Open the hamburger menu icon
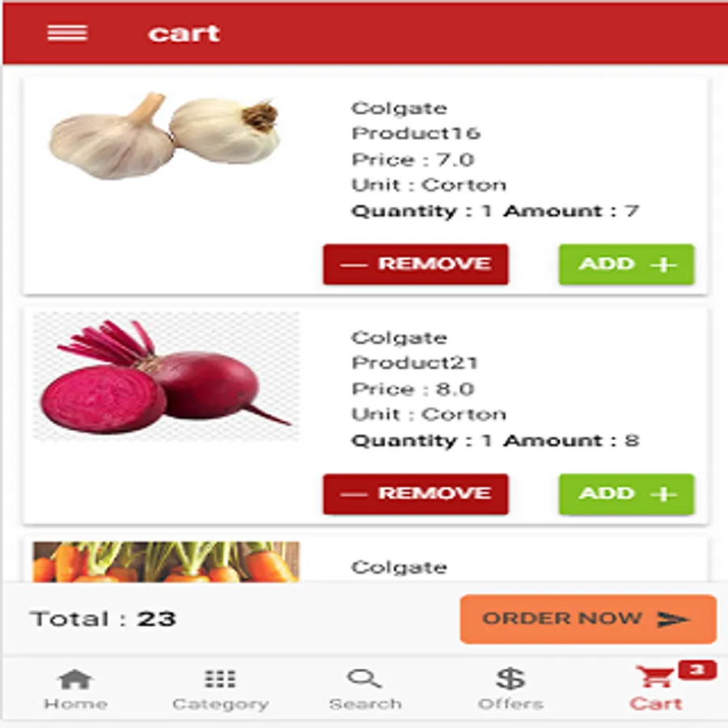Viewport: 728px width, 728px height. [67, 33]
